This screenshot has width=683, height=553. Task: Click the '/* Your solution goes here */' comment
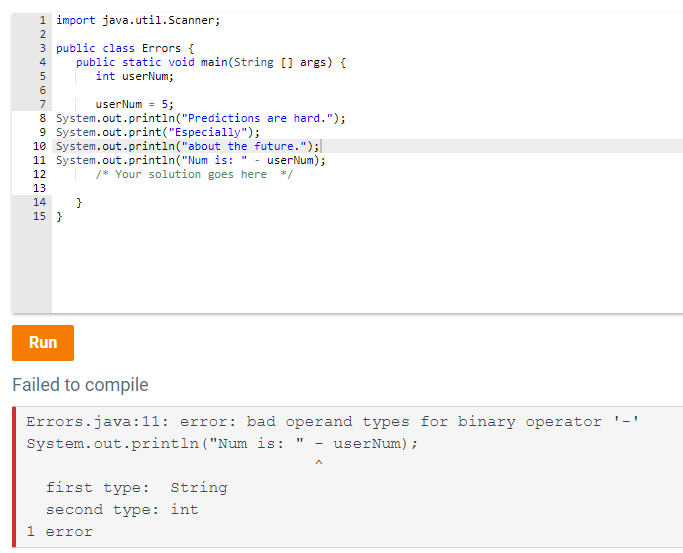[194, 174]
